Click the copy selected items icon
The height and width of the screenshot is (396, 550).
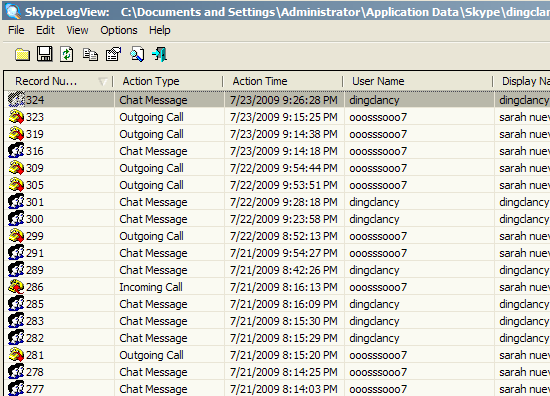tap(90, 55)
